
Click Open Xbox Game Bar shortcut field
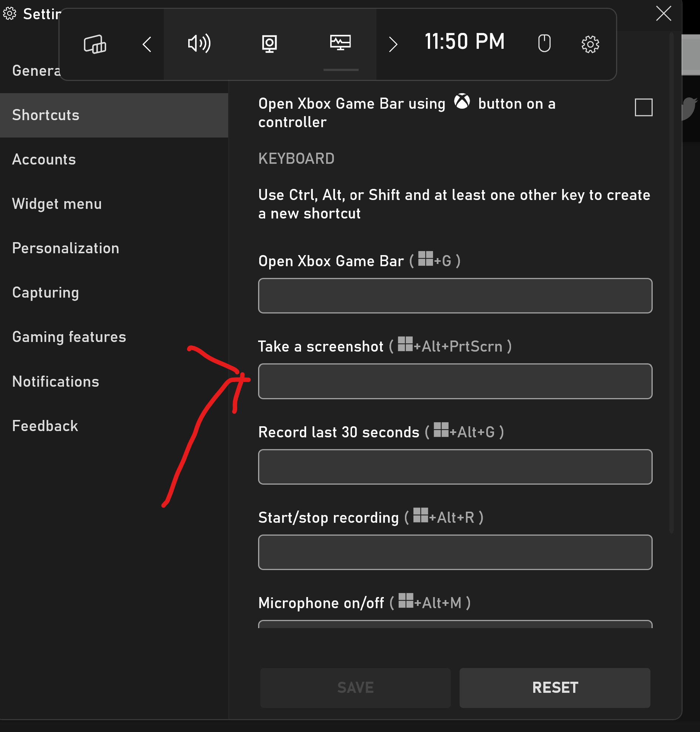(x=455, y=295)
